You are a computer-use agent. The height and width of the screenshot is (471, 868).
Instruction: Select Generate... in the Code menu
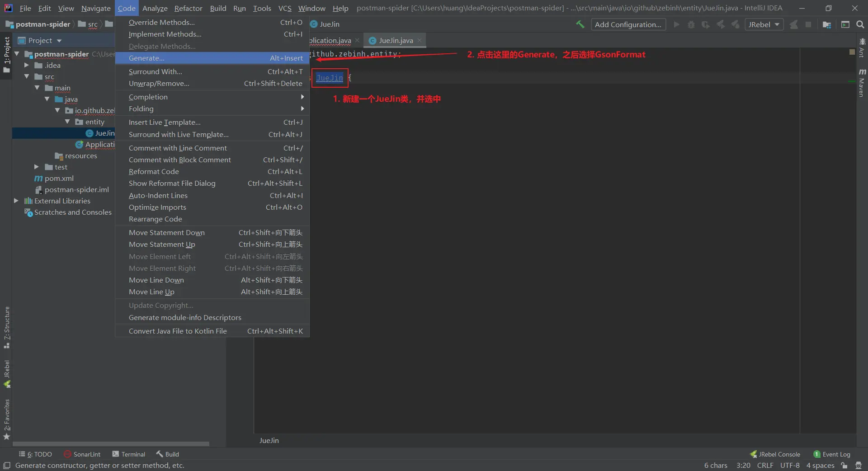click(212, 58)
